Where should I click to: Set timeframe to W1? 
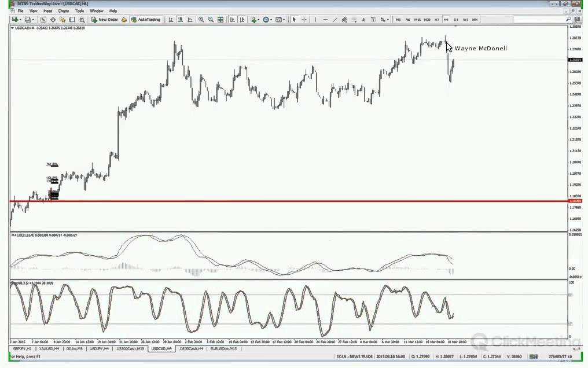465,20
